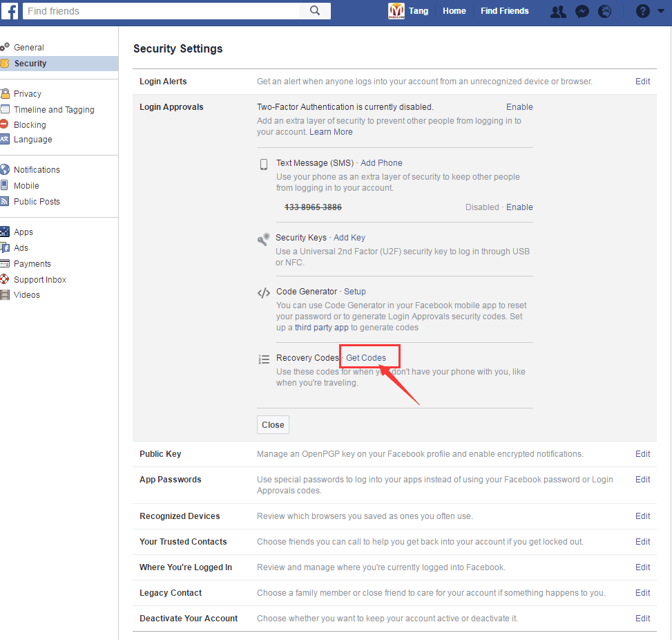Open the third party app link
672x640 pixels.
pyautogui.click(x=321, y=328)
